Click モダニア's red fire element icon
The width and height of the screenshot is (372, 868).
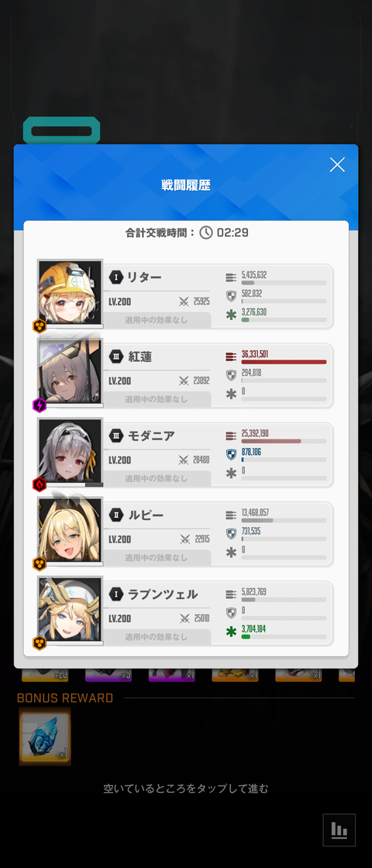[x=40, y=485]
